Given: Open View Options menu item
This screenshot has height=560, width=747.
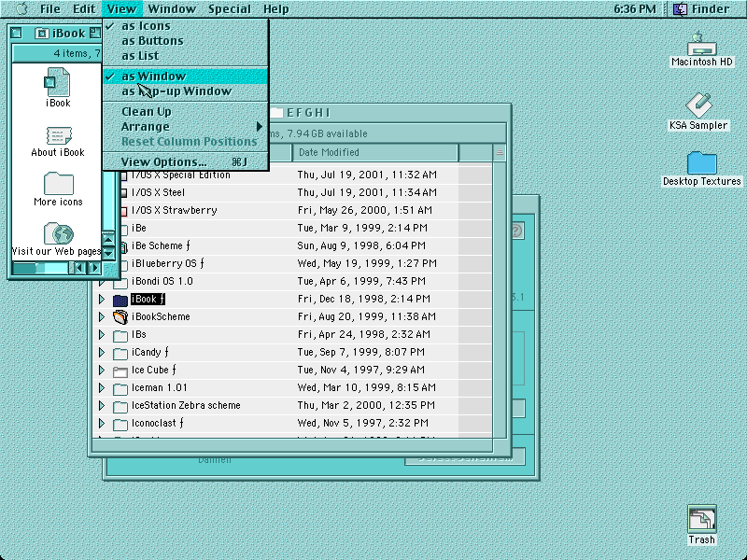Looking at the screenshot, I should coord(185,161).
